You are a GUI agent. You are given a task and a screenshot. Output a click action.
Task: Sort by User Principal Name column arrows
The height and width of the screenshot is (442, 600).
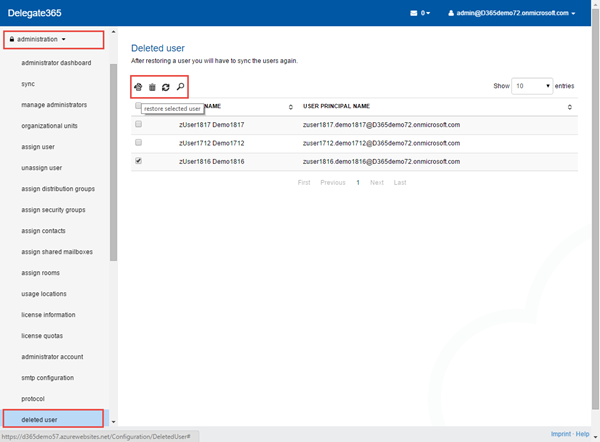pyautogui.click(x=570, y=106)
